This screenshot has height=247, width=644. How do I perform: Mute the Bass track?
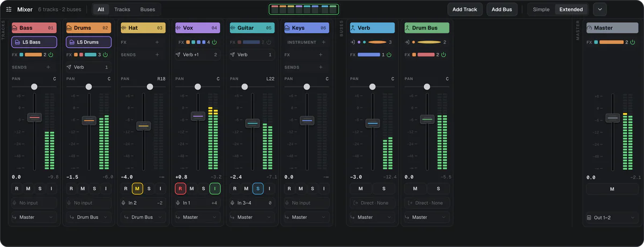coord(28,189)
